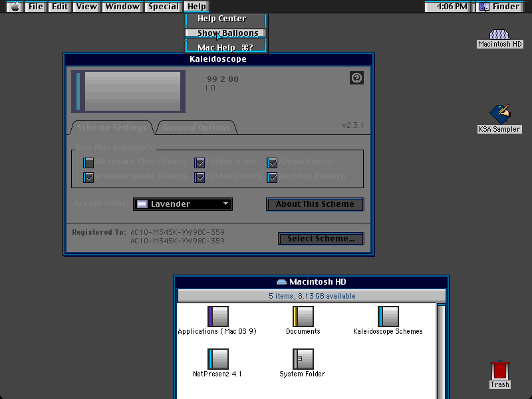Click the v2.3.1 version label

(352, 125)
